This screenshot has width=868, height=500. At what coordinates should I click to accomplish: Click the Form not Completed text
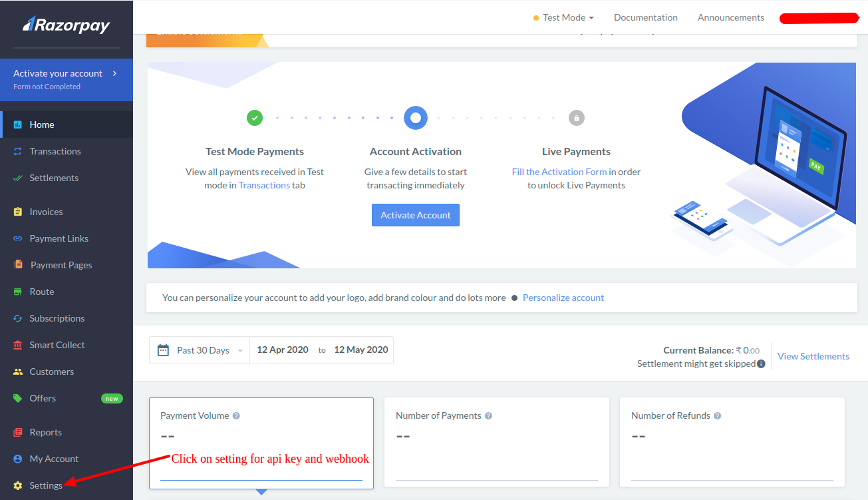[x=47, y=87]
